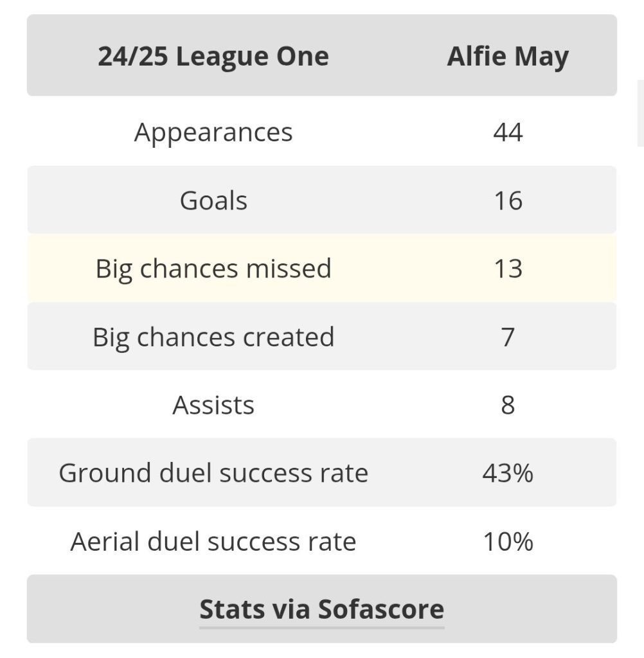Image resolution: width=644 pixels, height=658 pixels.
Task: Select the Alfie May column header
Action: (x=508, y=57)
